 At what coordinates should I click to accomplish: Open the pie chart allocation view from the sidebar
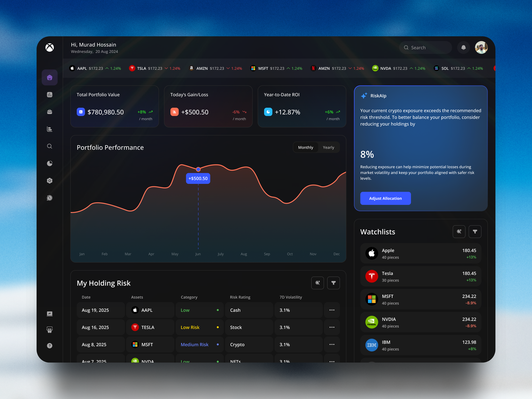click(50, 163)
